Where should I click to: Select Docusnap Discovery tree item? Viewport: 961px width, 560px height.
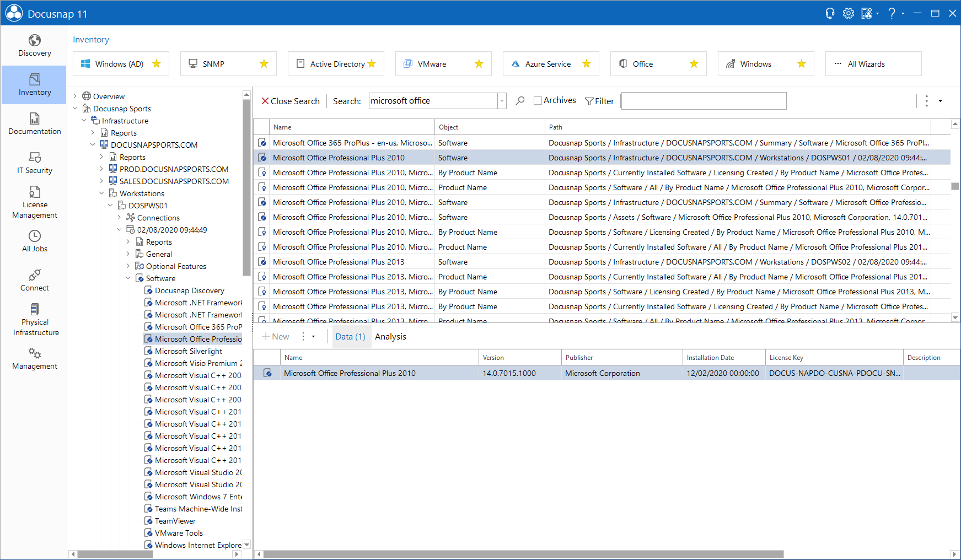pyautogui.click(x=190, y=290)
